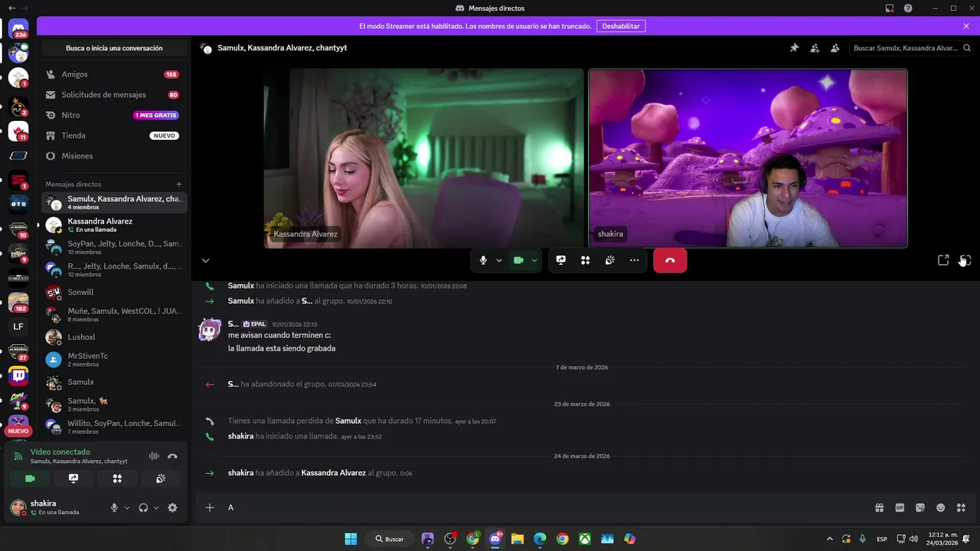Select the Kassandra Alvarez video tile
Screen dimensions: 980x551
(424, 158)
